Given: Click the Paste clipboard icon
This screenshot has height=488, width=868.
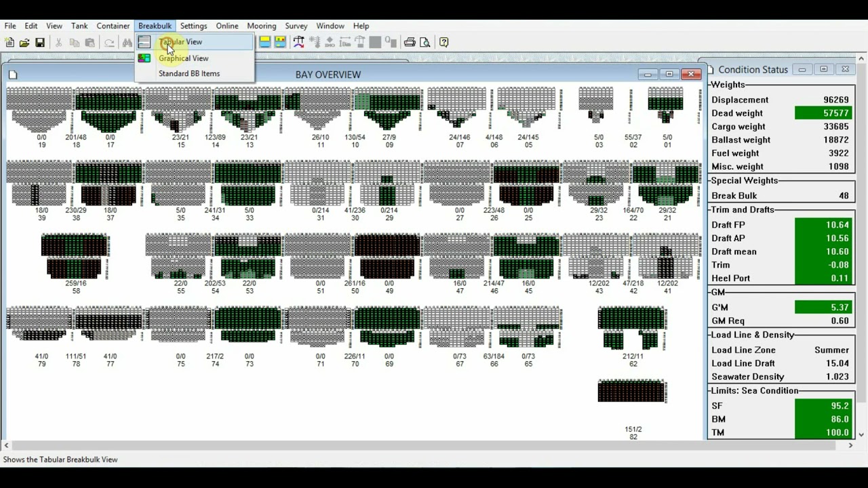Looking at the screenshot, I should pos(90,42).
